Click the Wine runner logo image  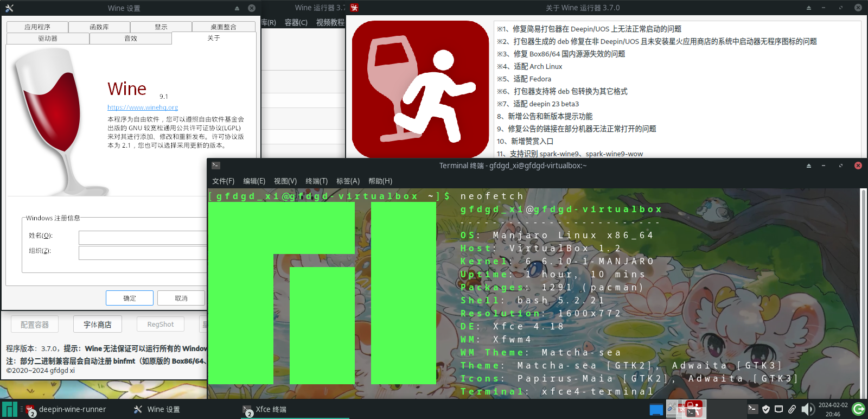tap(420, 90)
